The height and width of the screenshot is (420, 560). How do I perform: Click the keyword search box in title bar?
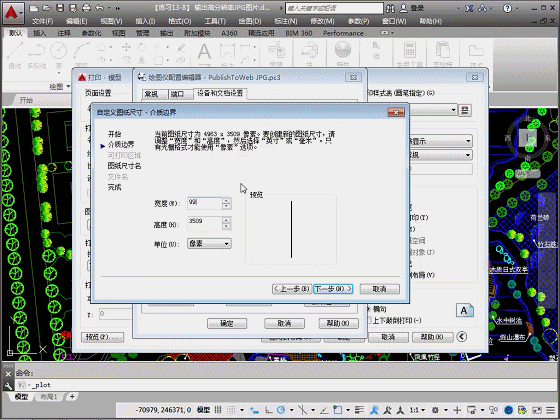coord(334,8)
